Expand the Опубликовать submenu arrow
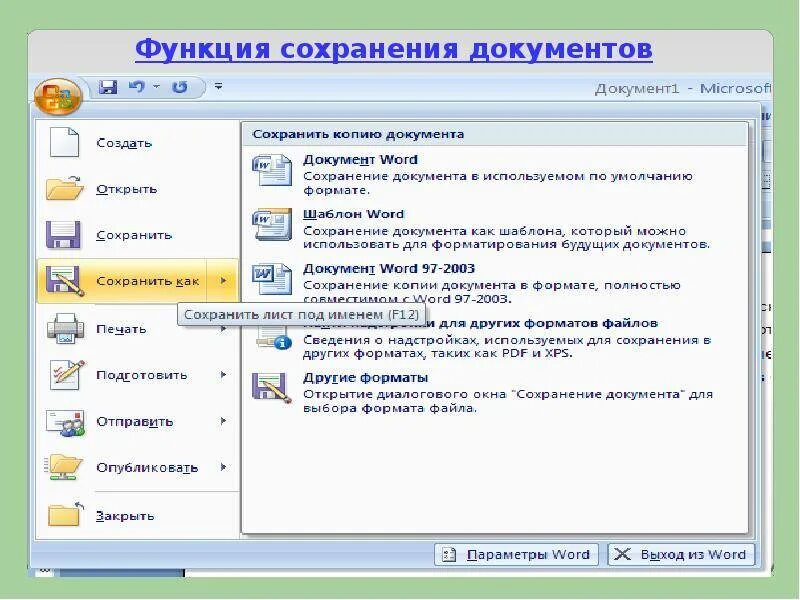 [223, 467]
